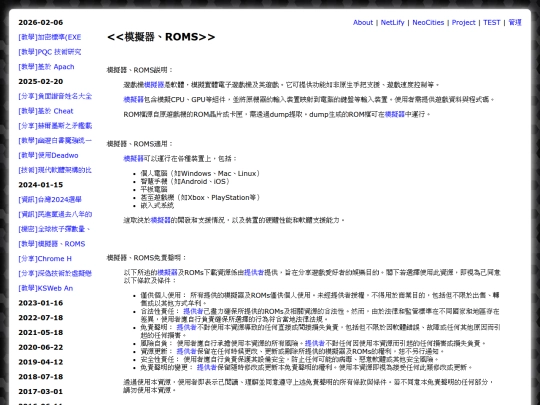Click the 模擬器 link above the Windows, Mac list
The width and height of the screenshot is (540, 405).
pyautogui.click(x=133, y=159)
